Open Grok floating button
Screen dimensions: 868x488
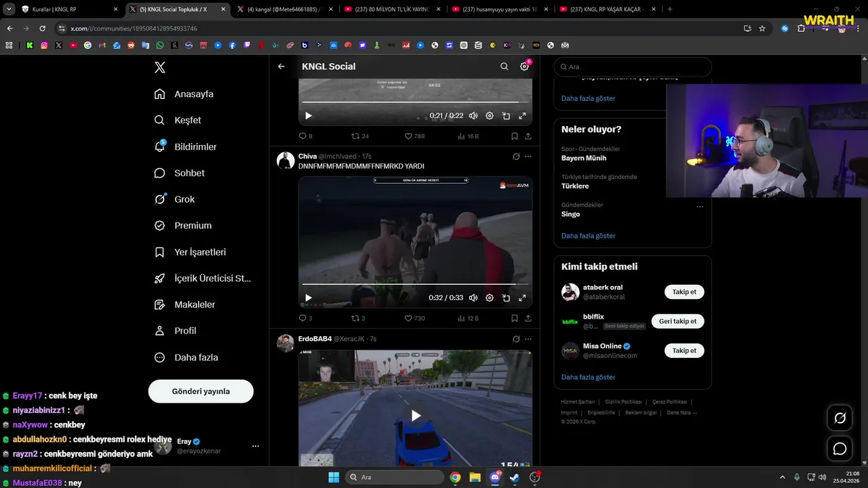[840, 418]
